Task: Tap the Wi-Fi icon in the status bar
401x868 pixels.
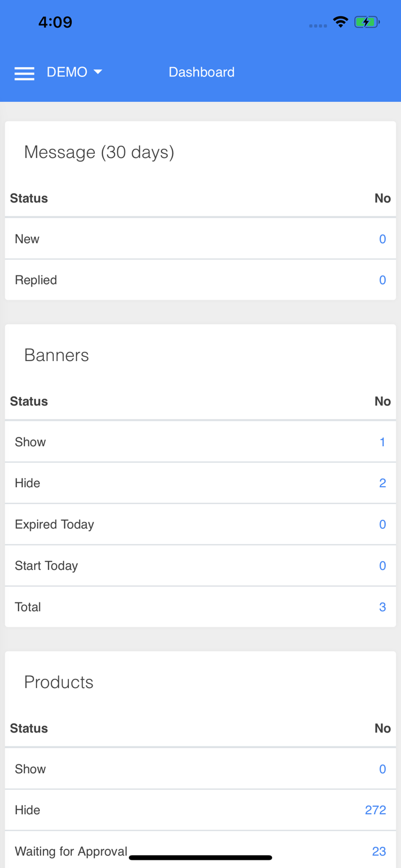Action: [x=341, y=21]
